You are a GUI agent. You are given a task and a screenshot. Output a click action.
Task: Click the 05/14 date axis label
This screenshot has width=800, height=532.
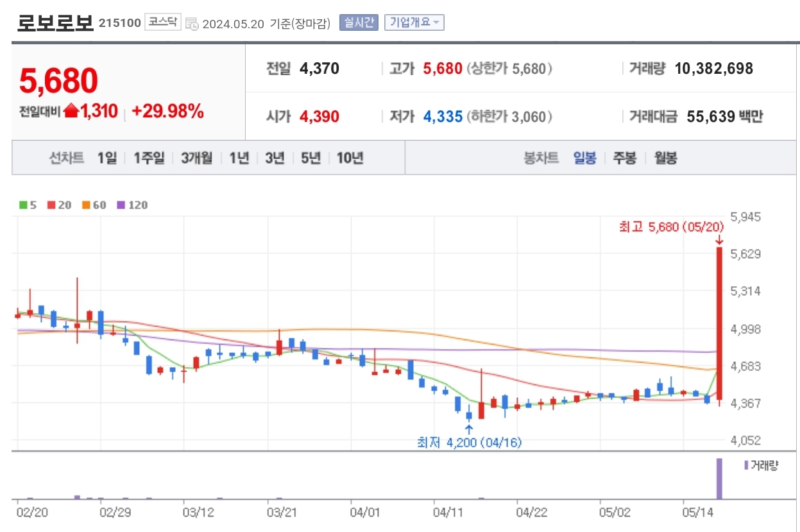point(697,513)
